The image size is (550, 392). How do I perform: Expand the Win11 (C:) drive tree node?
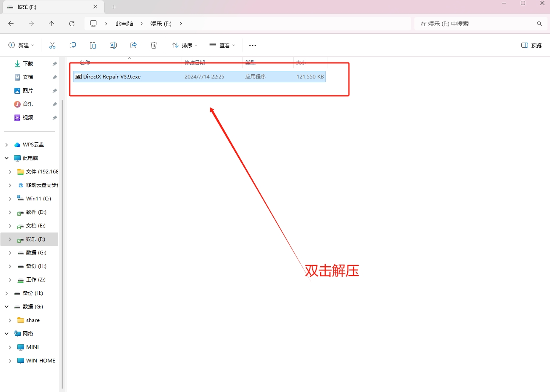pyautogui.click(x=10, y=199)
